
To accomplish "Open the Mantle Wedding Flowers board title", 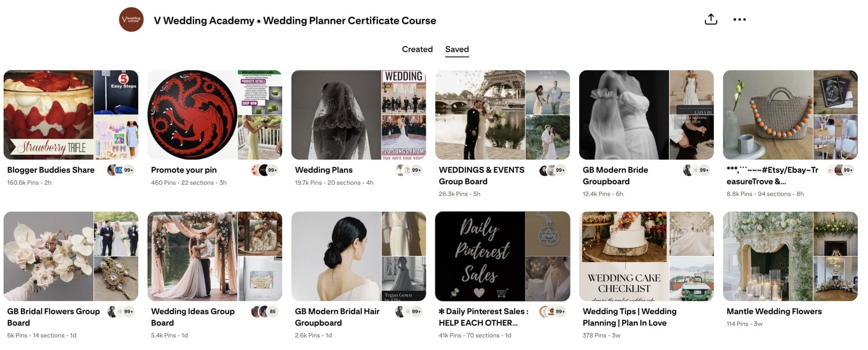I will 774,312.
